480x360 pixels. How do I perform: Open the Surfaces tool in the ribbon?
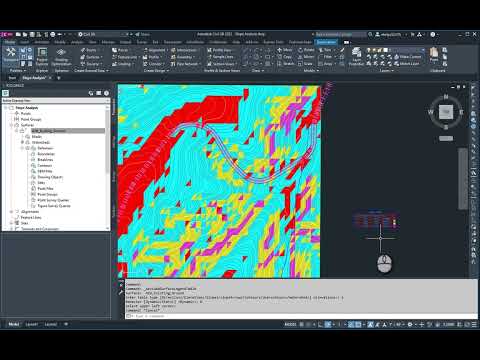91,57
